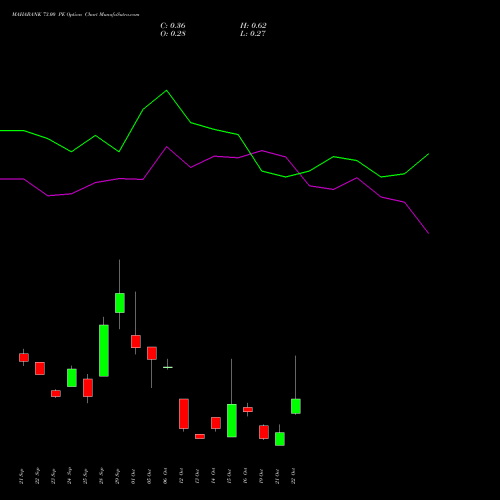Select the doji candle above 06 Oct
Screen dimensions: 500x500
coord(168,367)
